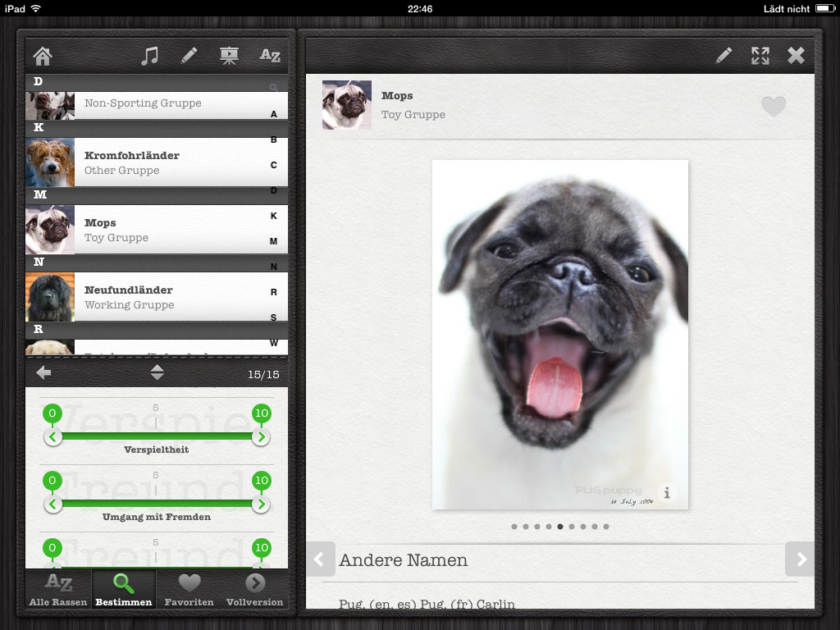Tap the Kromfohrländer thumbnail image
The height and width of the screenshot is (630, 840).
click(x=50, y=162)
